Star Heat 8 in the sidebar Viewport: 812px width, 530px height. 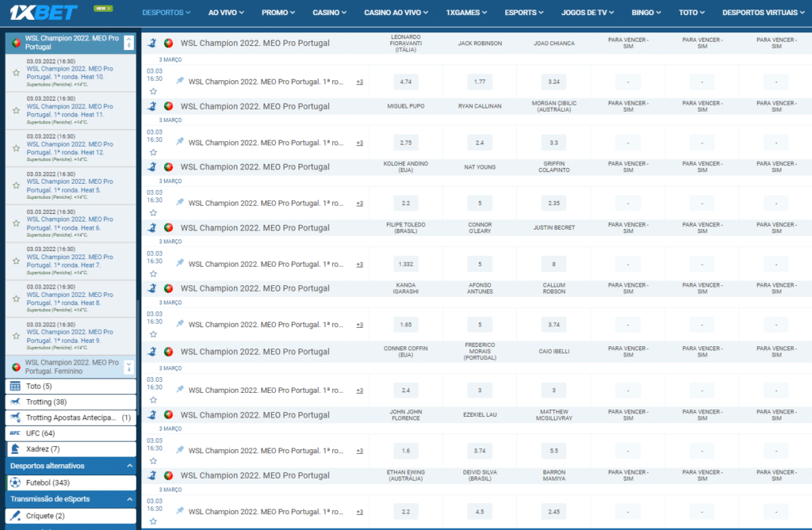[16, 299]
